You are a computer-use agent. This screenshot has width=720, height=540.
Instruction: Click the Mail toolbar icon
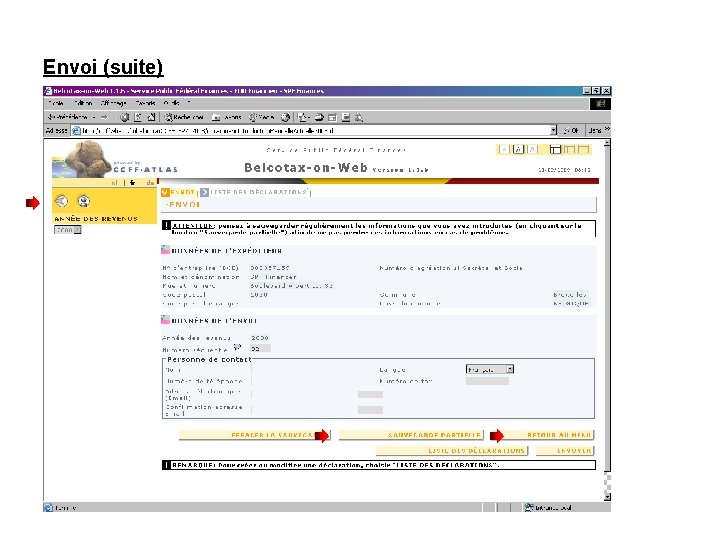click(x=303, y=118)
